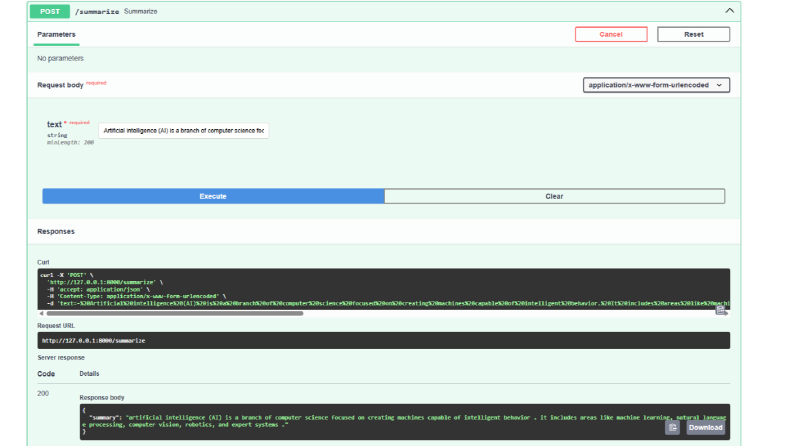The image size is (793, 446).
Task: Download the response body
Action: tap(706, 428)
